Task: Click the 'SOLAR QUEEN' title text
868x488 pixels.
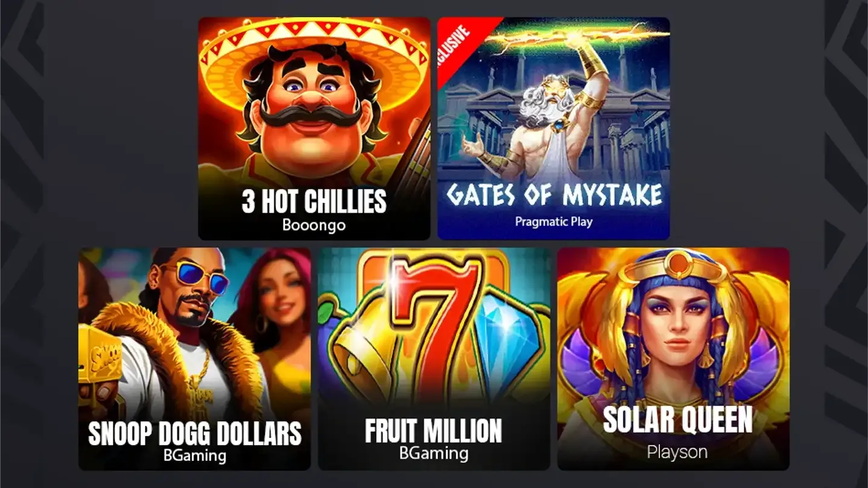Action: [x=678, y=419]
